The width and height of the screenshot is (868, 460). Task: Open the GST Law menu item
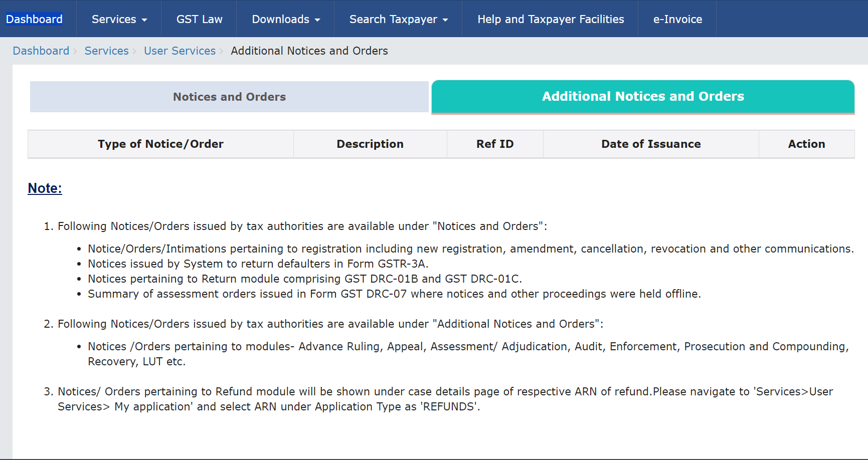click(x=199, y=19)
